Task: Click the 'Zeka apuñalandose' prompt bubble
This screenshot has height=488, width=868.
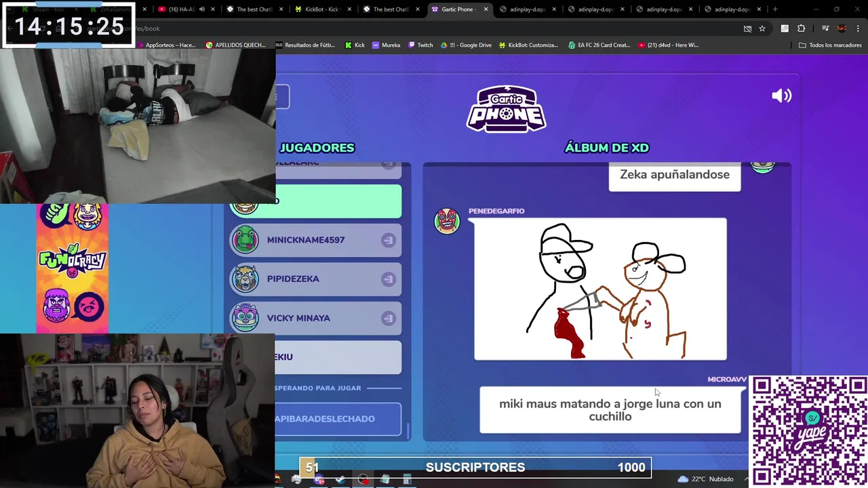Action: click(x=675, y=176)
